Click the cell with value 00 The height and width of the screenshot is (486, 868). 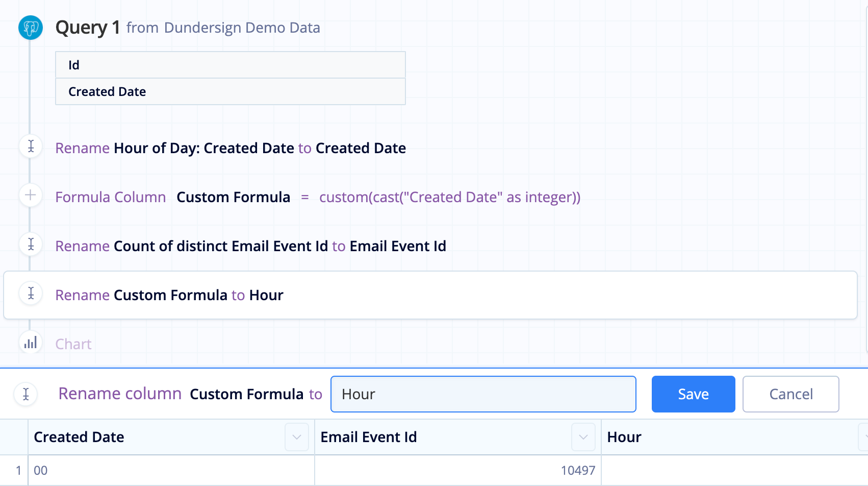coord(171,470)
